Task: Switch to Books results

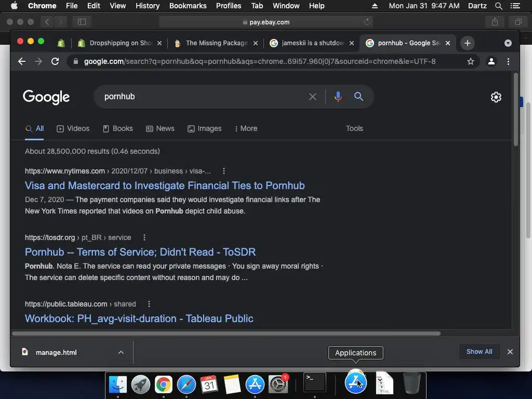Action: [x=118, y=129]
